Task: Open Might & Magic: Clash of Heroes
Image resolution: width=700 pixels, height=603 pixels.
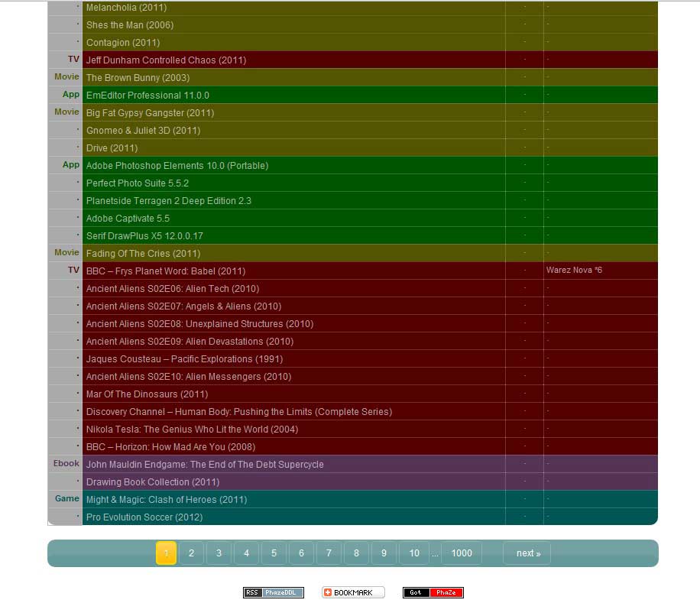Action: pos(167,500)
